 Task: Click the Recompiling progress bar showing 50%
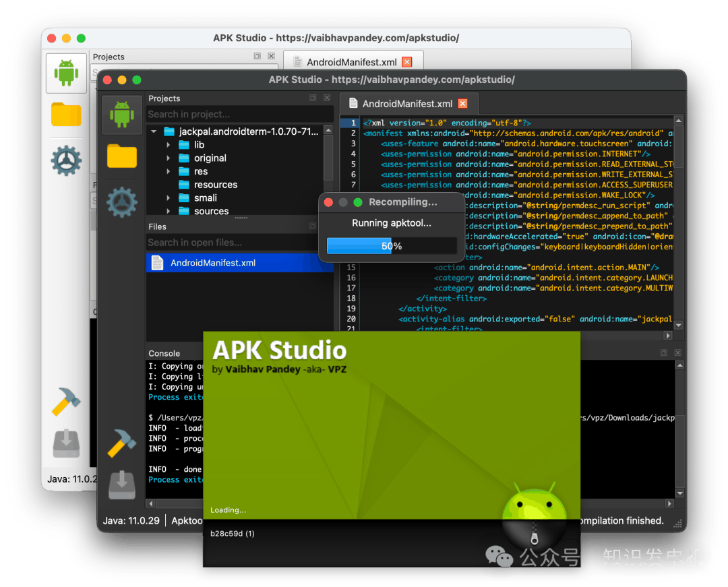[x=392, y=246]
